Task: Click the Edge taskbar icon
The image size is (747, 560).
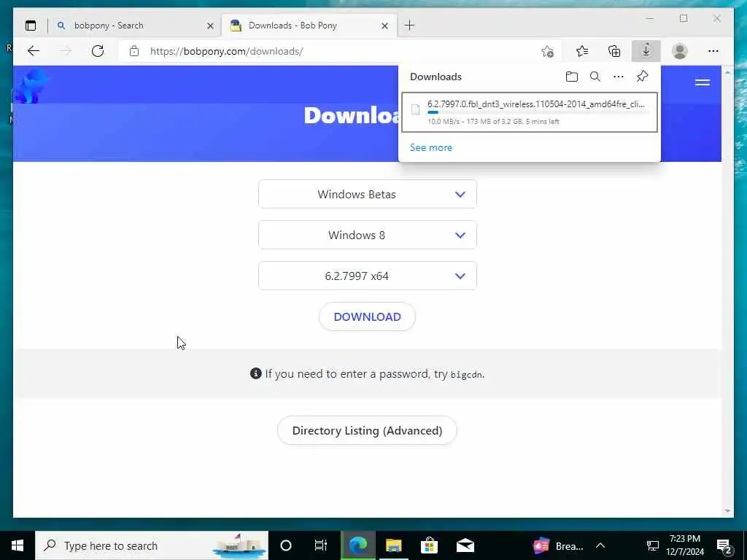Action: pos(358,545)
